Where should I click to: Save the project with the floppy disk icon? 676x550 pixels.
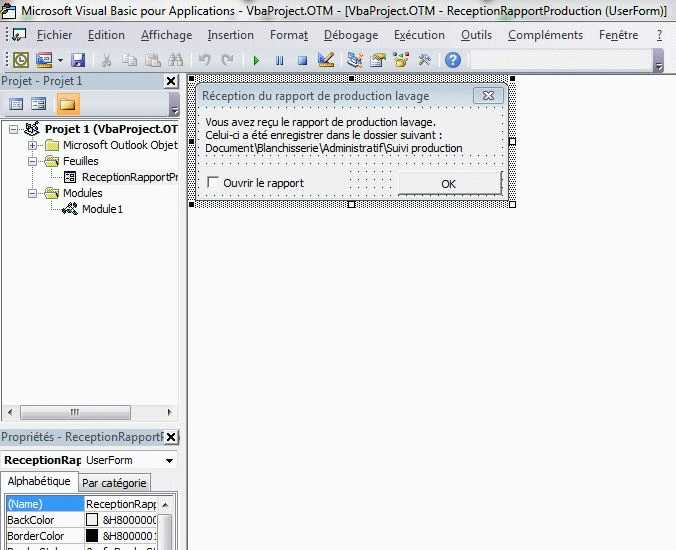78,60
